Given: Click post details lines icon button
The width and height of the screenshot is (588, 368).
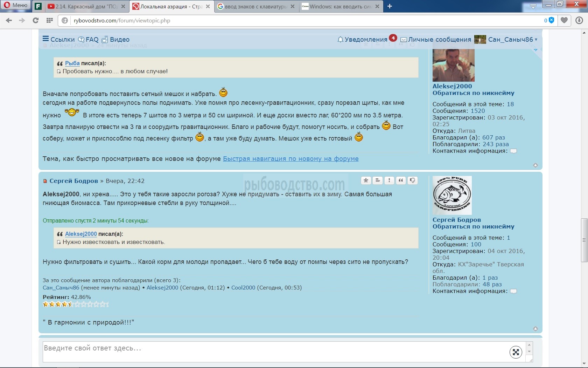Looking at the screenshot, I should point(377,180).
